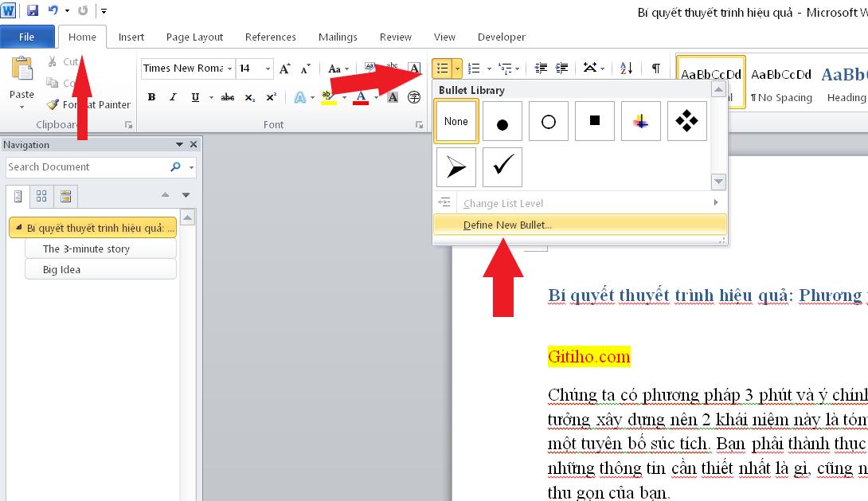Expand the font size dropdown
The height and width of the screenshot is (501, 868).
click(x=268, y=68)
